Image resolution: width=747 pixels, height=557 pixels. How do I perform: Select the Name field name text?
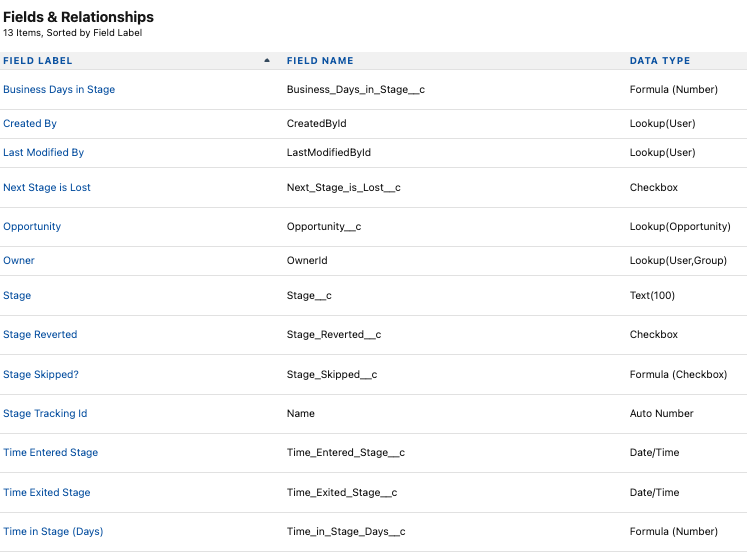point(301,414)
